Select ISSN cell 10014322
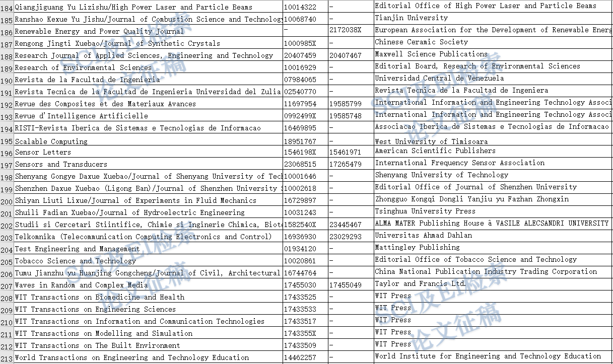Viewport: 613px width, 364px height. point(300,8)
